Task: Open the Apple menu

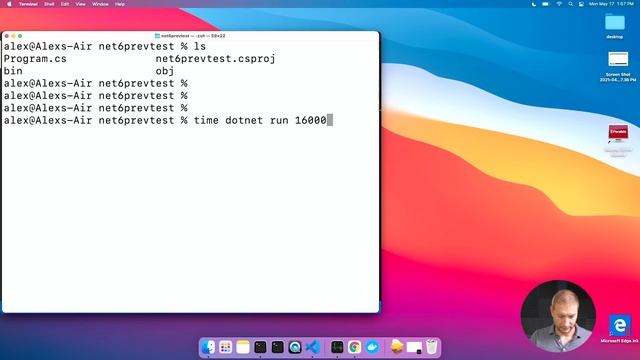Action: pos(9,4)
